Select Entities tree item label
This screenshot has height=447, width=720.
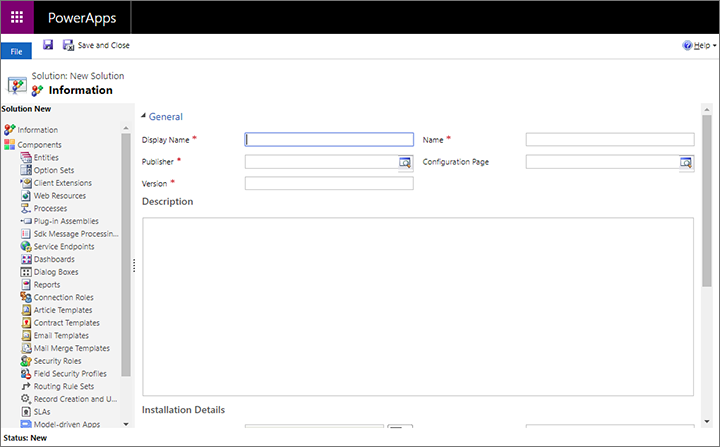pos(46,157)
